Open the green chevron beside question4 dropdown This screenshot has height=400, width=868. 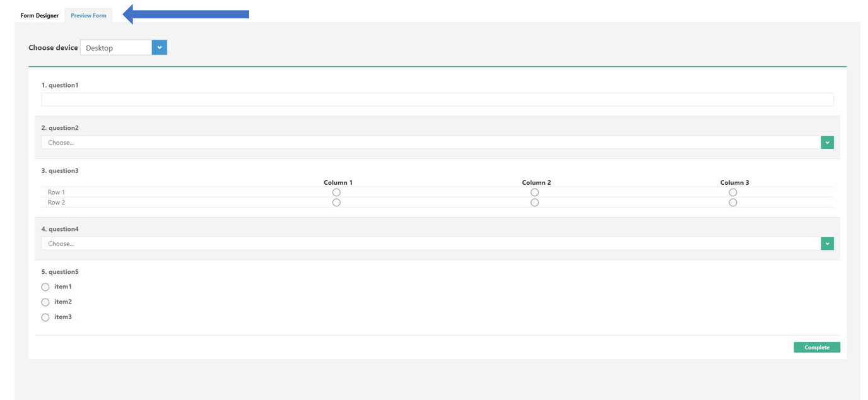pyautogui.click(x=827, y=243)
